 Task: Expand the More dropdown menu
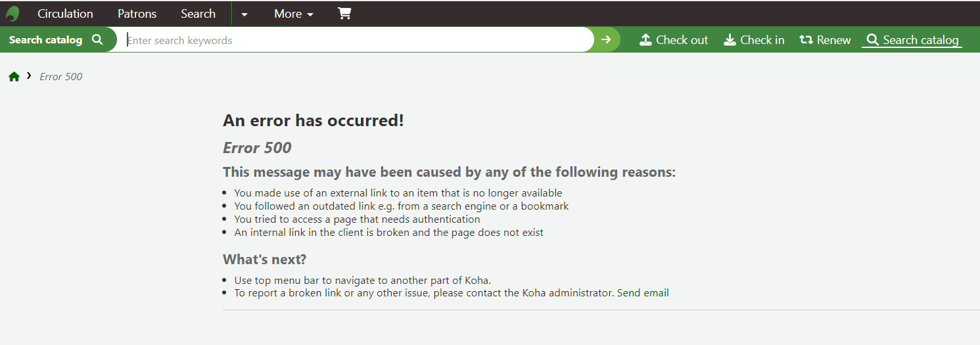pyautogui.click(x=294, y=14)
